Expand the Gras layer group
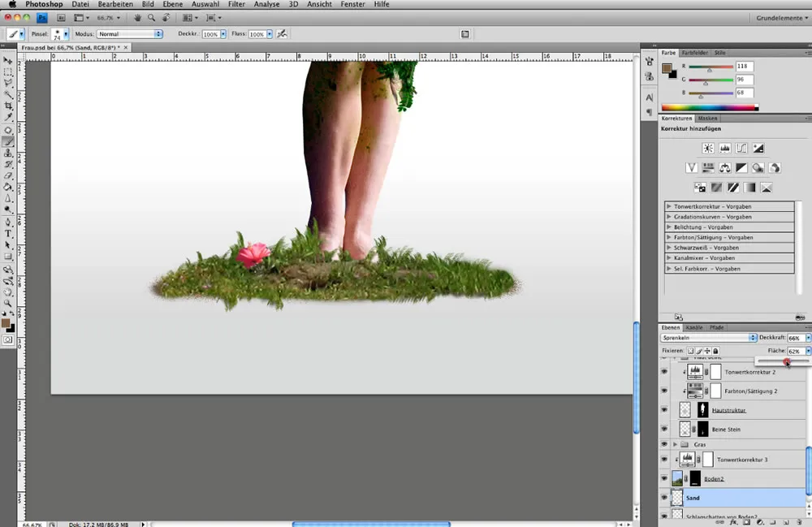This screenshot has height=527, width=812. click(676, 444)
